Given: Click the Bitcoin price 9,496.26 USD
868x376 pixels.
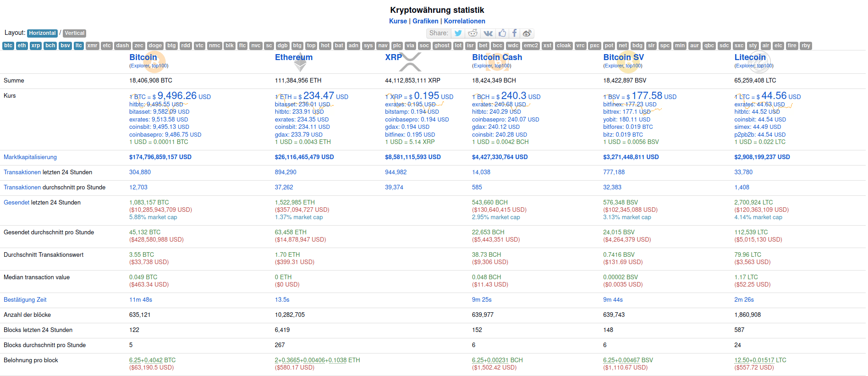Looking at the screenshot, I should (170, 96).
